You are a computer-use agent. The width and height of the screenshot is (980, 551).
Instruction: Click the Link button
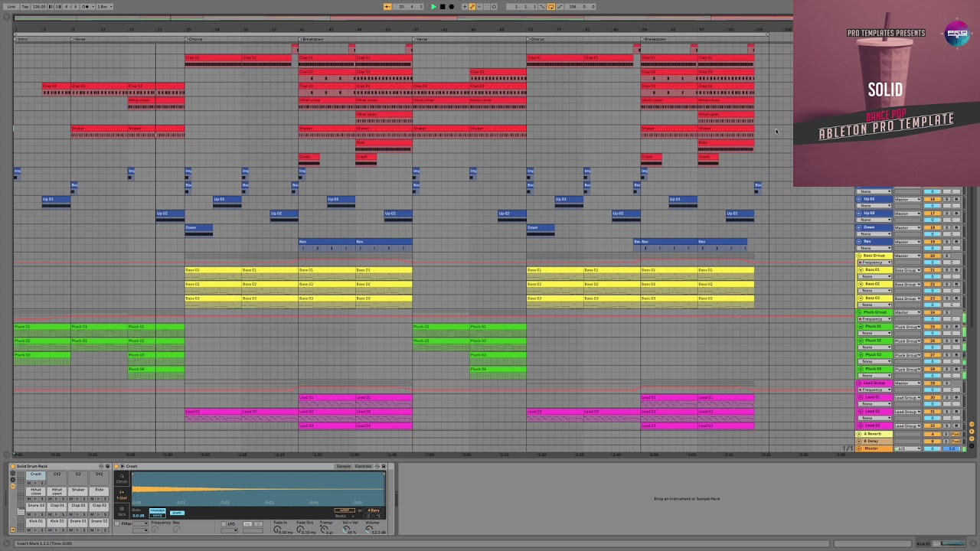pos(11,6)
